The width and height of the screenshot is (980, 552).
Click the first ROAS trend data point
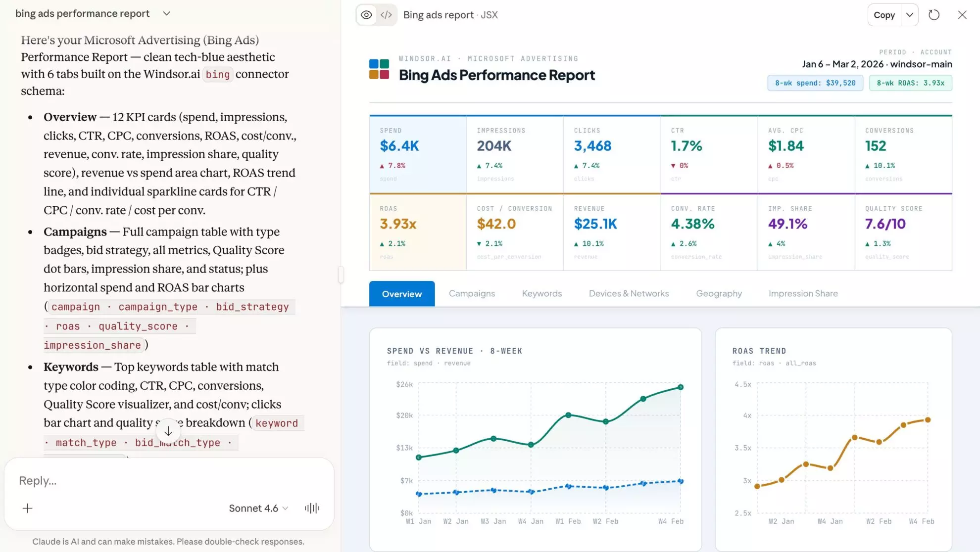coord(757,487)
